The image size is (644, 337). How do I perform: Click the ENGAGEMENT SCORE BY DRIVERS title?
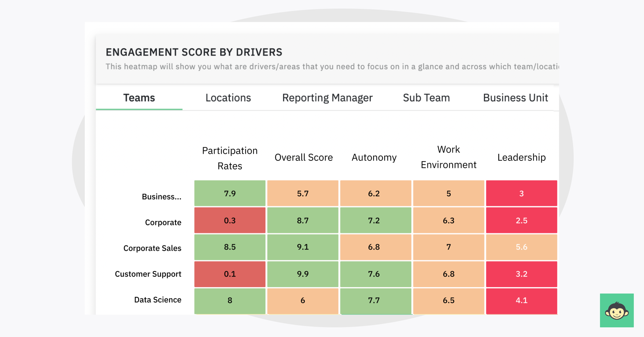click(194, 52)
